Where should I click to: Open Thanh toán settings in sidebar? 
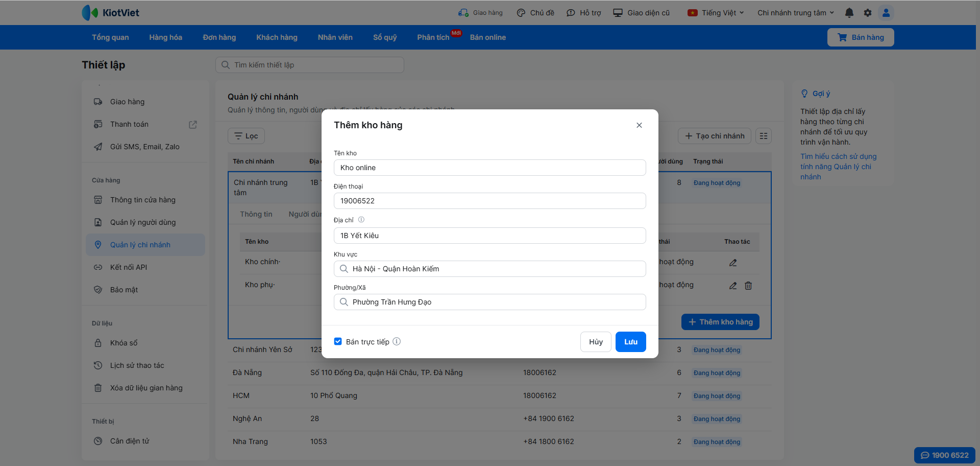pos(145,124)
